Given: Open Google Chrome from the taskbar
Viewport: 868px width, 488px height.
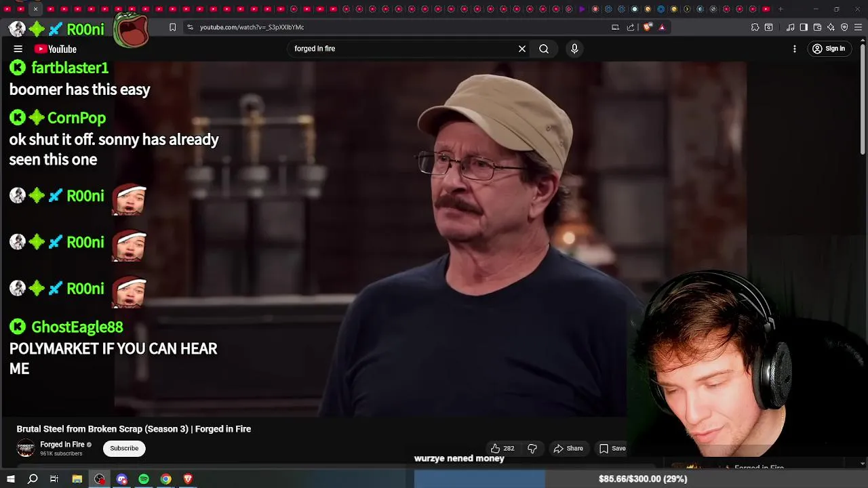Looking at the screenshot, I should click(165, 479).
